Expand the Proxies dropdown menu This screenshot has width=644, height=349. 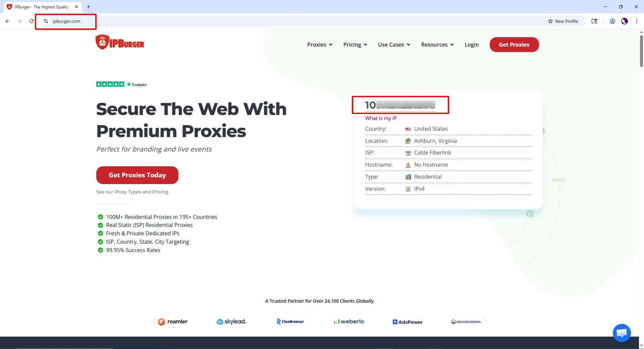point(320,45)
